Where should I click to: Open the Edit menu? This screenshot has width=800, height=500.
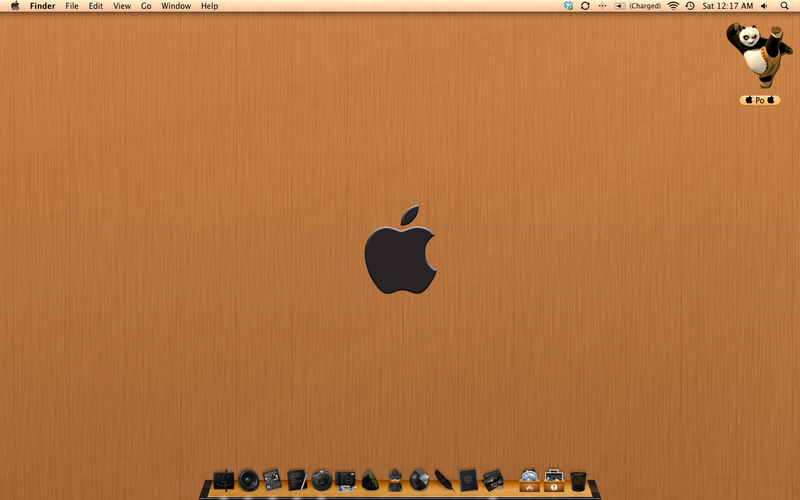coord(95,6)
